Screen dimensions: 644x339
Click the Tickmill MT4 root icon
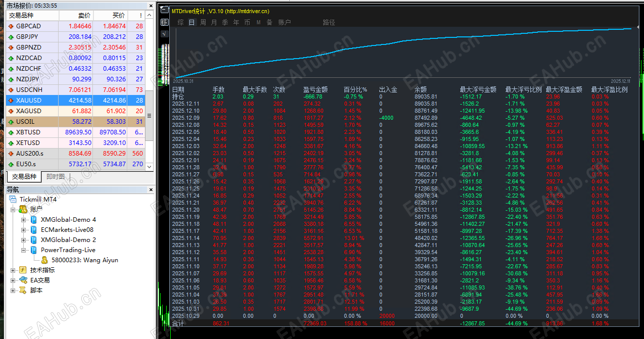click(x=12, y=200)
